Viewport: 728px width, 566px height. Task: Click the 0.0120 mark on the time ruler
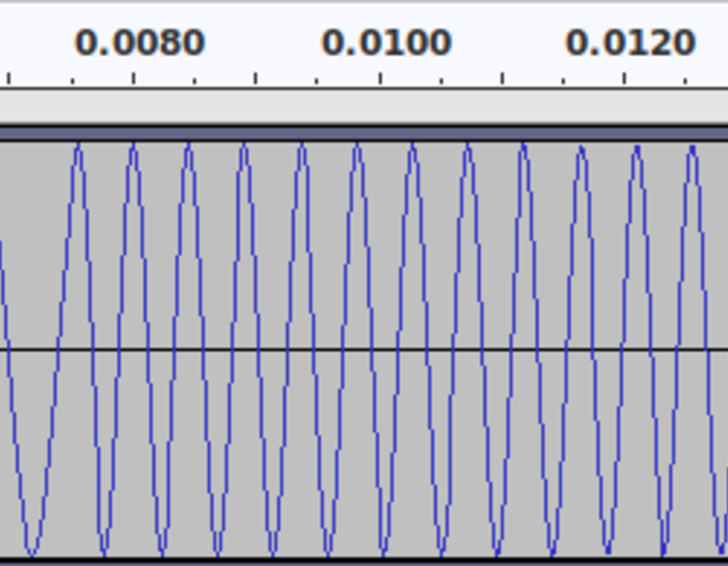(x=630, y=43)
